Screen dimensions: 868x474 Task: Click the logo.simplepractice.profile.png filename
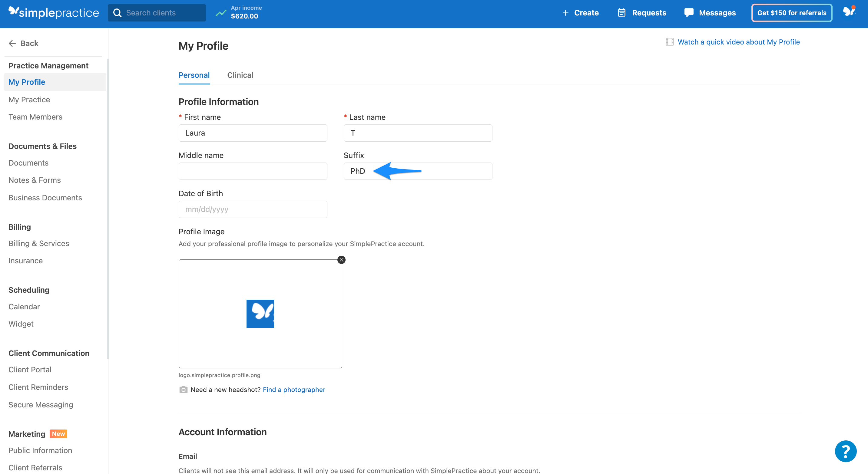click(x=219, y=375)
